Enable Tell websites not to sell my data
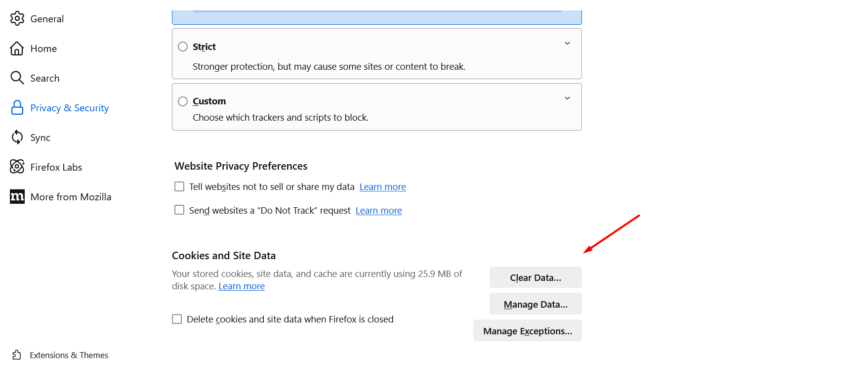This screenshot has height=366, width=868. (179, 186)
